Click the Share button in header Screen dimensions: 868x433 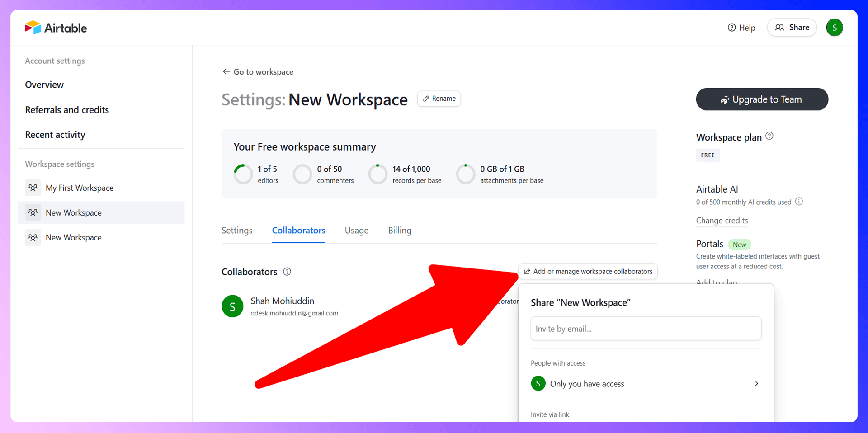tap(792, 28)
